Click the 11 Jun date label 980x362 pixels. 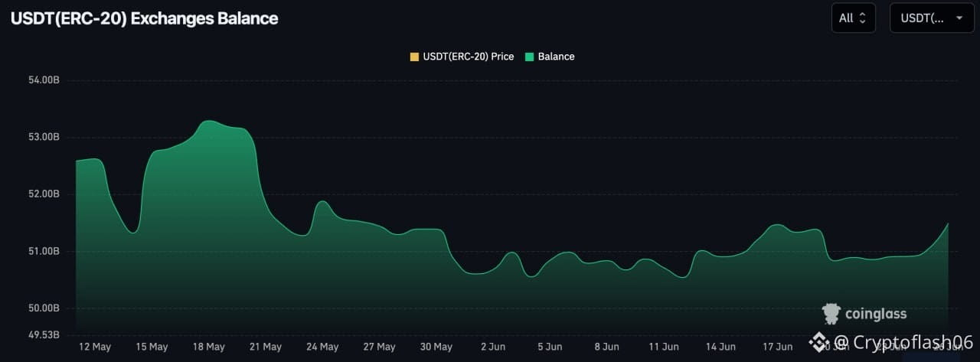coord(663,347)
